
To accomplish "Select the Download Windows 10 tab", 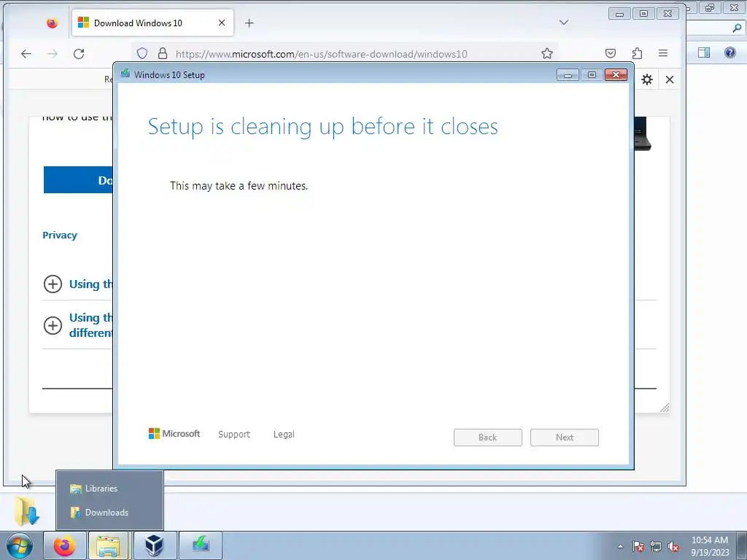I will pyautogui.click(x=152, y=23).
